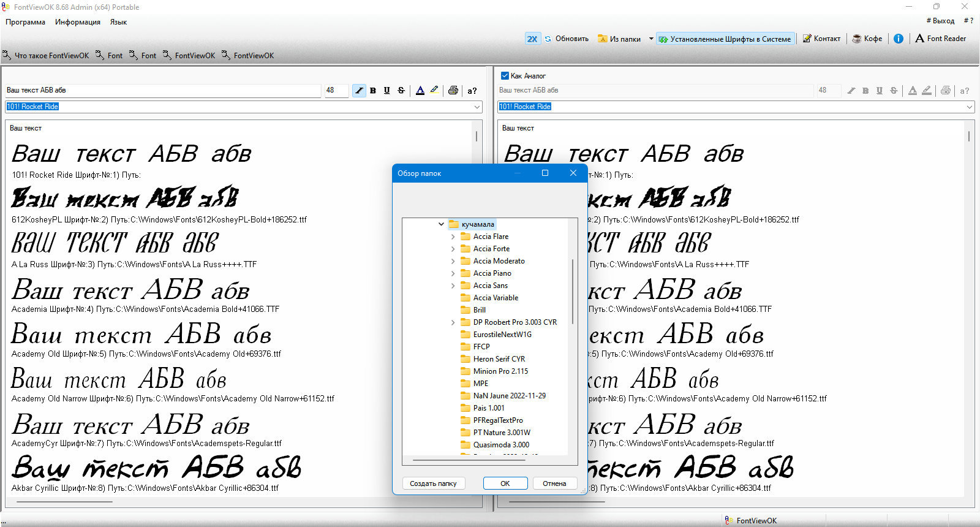Open font text color picker
The height and width of the screenshot is (527, 980).
coord(420,91)
